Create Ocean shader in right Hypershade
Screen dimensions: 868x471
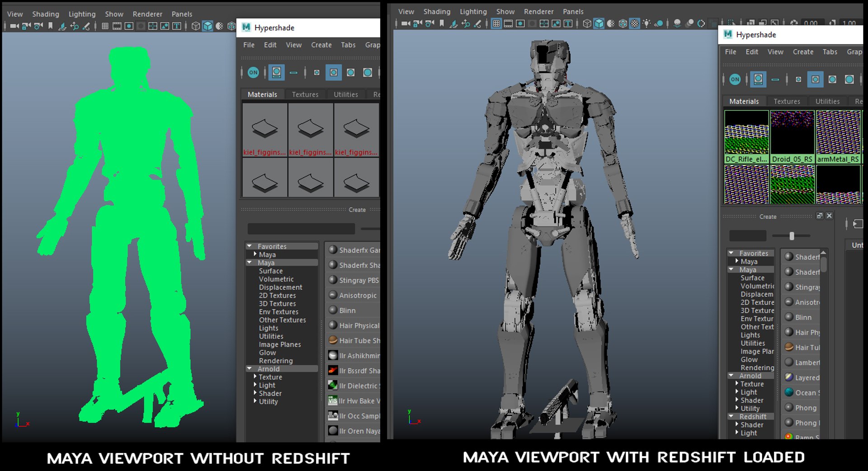(x=801, y=393)
